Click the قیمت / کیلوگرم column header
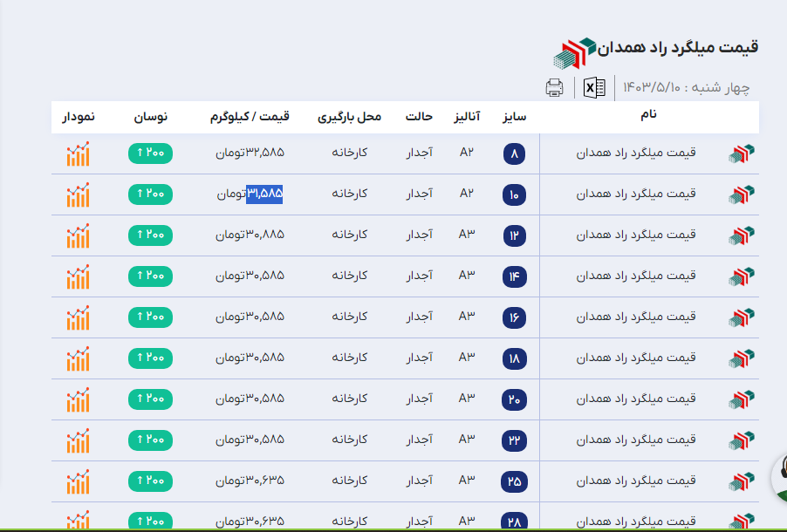787x532 pixels. [x=250, y=117]
